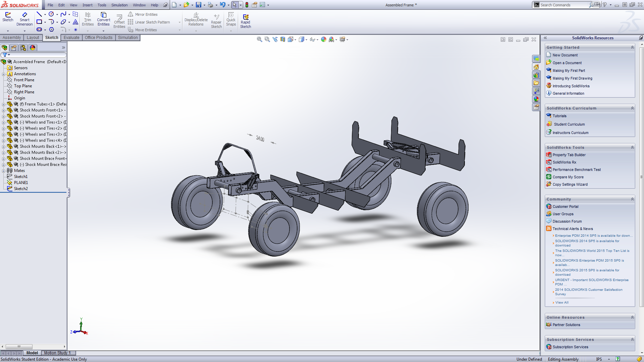Click the Tutorials link
Viewport: 644px width, 362px height.
tap(559, 116)
